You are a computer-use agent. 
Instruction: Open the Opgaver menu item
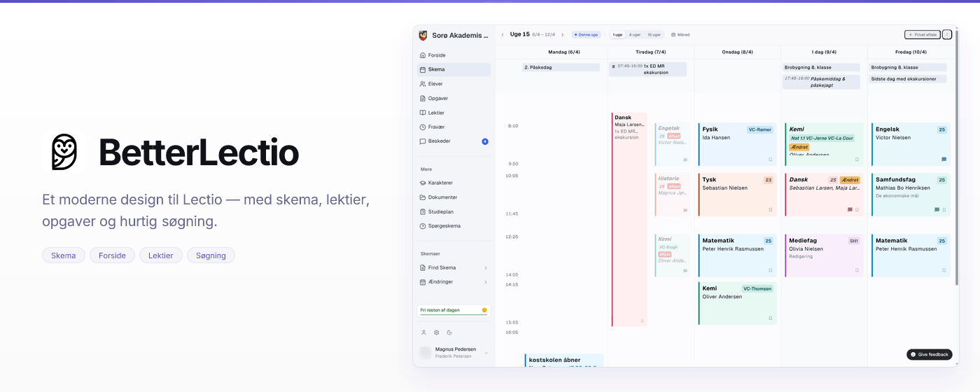pos(454,98)
